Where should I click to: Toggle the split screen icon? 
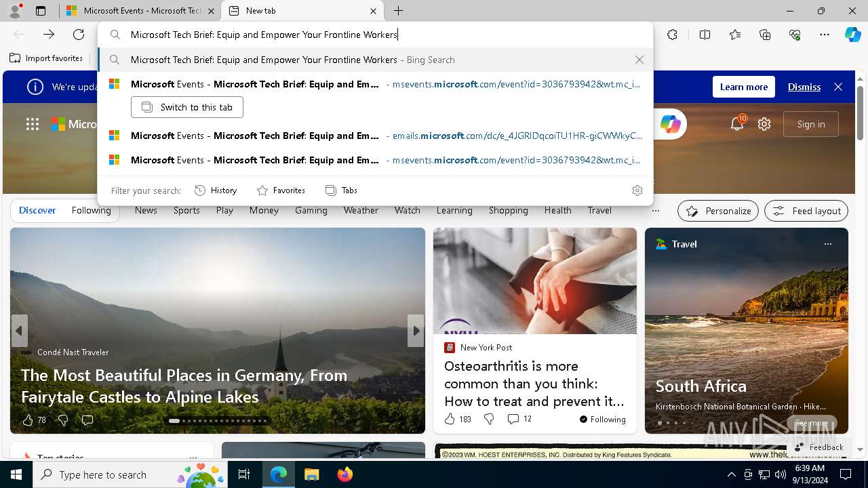click(705, 35)
